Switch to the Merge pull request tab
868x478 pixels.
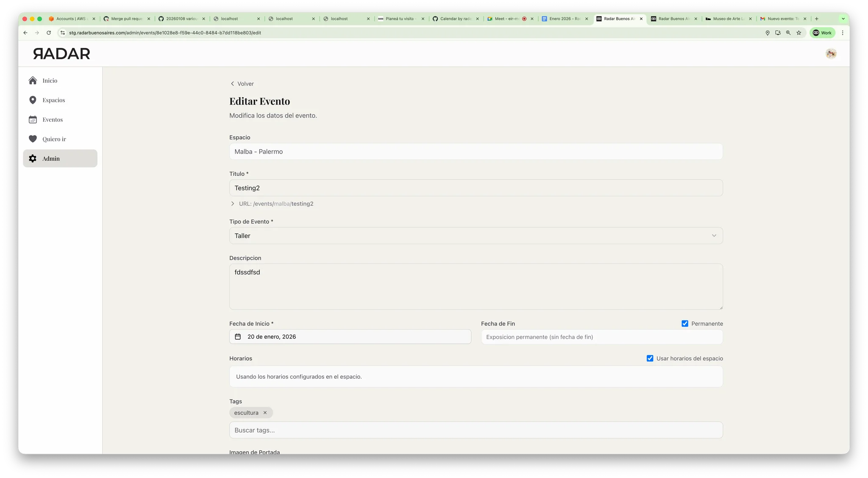pos(126,19)
